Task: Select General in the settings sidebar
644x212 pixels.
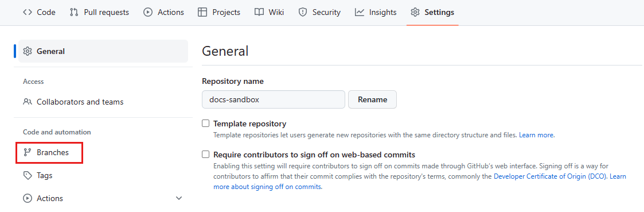Action: pyautogui.click(x=103, y=52)
